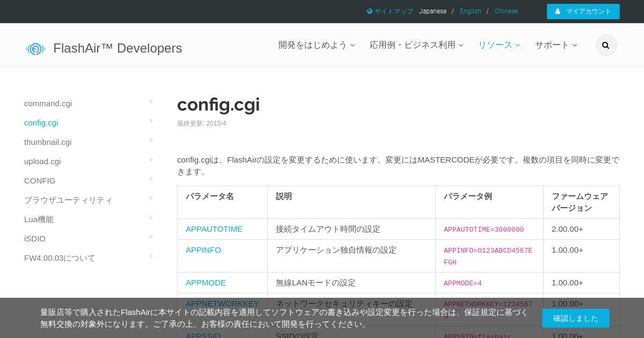Viewport: 644px width, 338px height.
Task: Select the APPMODE=4 example code
Action: [x=463, y=283]
